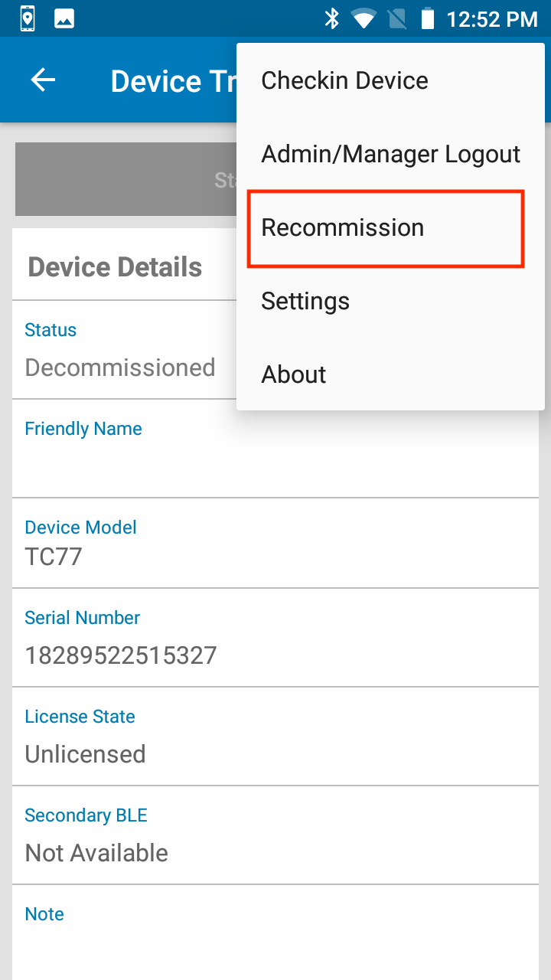The image size is (551, 980).
Task: Tap the Bluetooth status icon
Action: [x=331, y=19]
